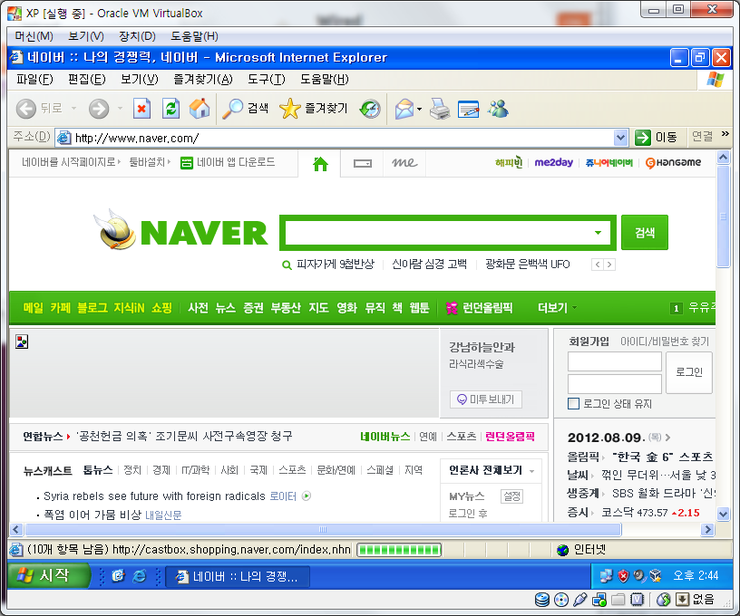Open the Messenger people icon

point(498,109)
